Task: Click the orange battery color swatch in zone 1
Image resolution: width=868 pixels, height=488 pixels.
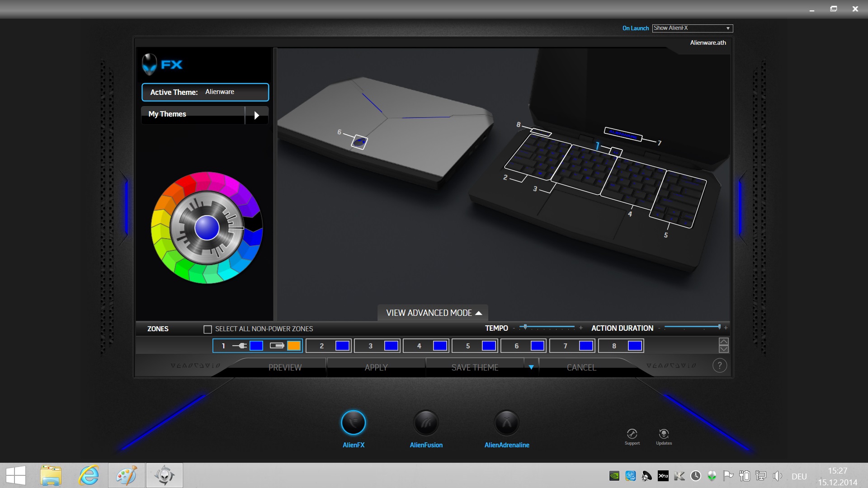Action: tap(294, 346)
